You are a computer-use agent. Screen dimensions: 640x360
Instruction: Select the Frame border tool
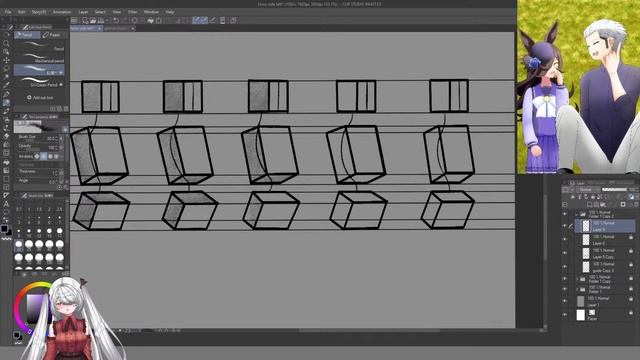click(x=6, y=187)
